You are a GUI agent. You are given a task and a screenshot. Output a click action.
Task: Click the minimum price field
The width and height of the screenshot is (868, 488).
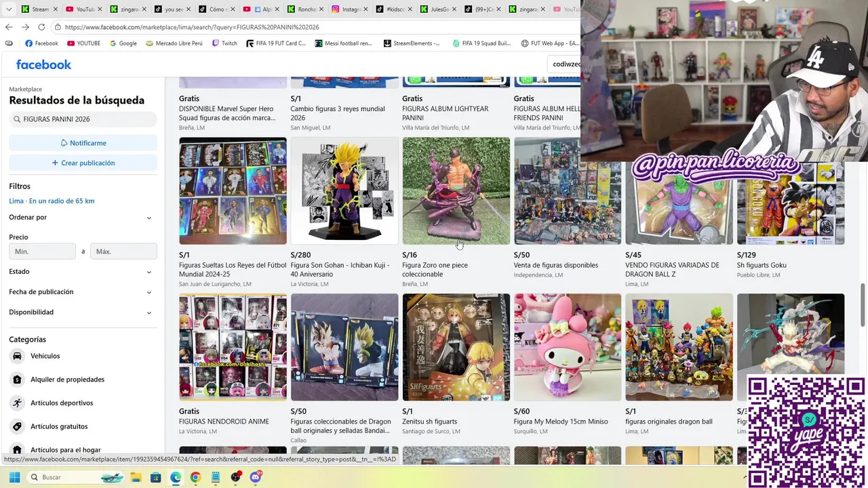(42, 251)
